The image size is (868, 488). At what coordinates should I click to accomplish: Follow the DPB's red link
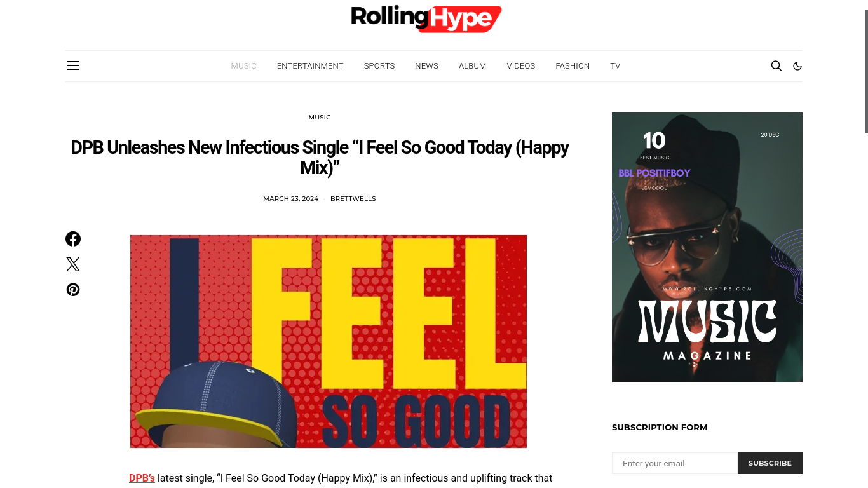[x=142, y=478]
